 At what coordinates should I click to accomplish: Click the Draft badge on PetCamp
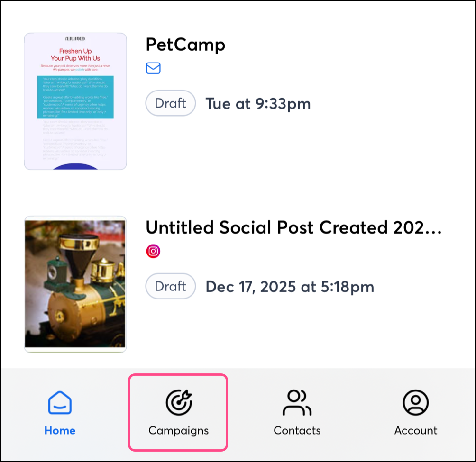[170, 103]
